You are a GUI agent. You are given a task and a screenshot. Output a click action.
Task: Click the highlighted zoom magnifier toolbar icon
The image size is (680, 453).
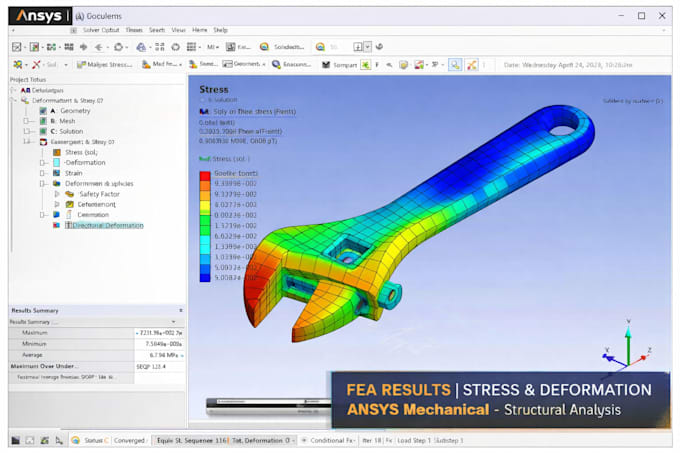pos(454,65)
